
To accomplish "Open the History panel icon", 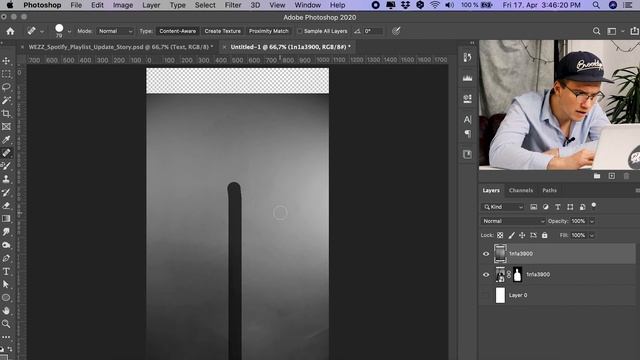I will pos(467,58).
